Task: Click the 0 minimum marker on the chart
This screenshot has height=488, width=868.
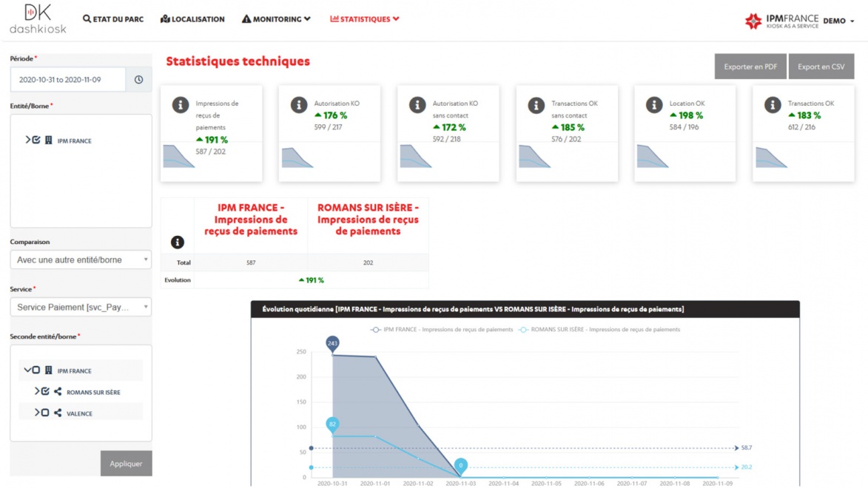Action: point(460,466)
